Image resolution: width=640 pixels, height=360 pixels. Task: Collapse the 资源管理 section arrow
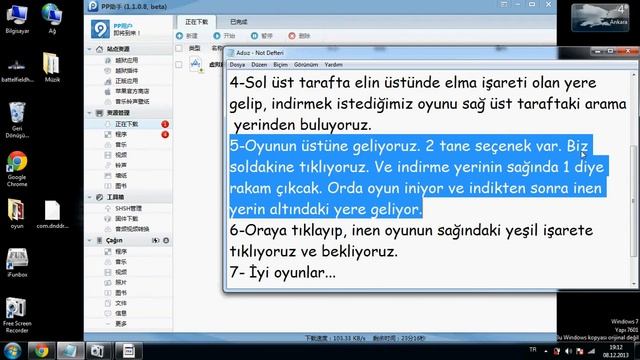(x=89, y=113)
